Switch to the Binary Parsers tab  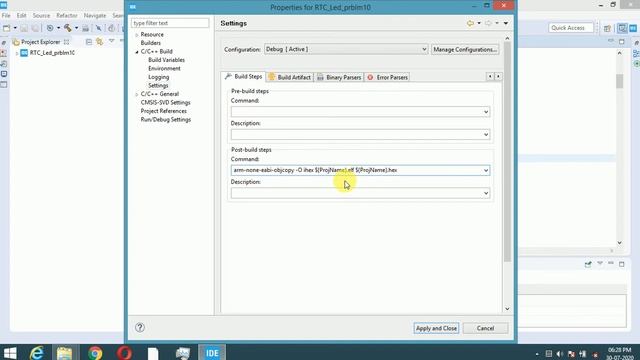click(339, 77)
